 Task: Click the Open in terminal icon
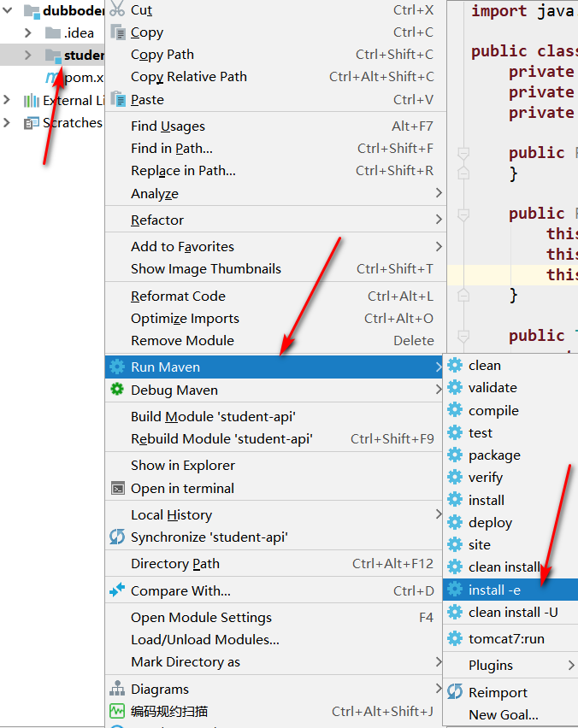[118, 489]
